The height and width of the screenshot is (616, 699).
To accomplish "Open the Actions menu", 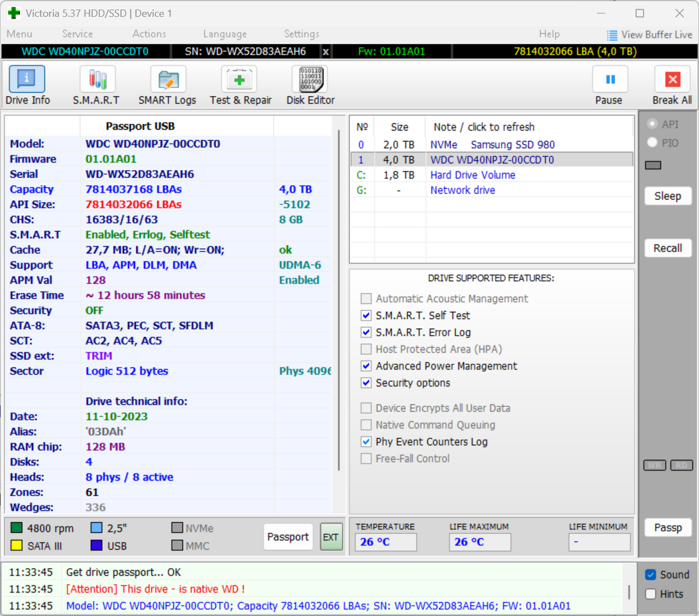I will point(149,34).
